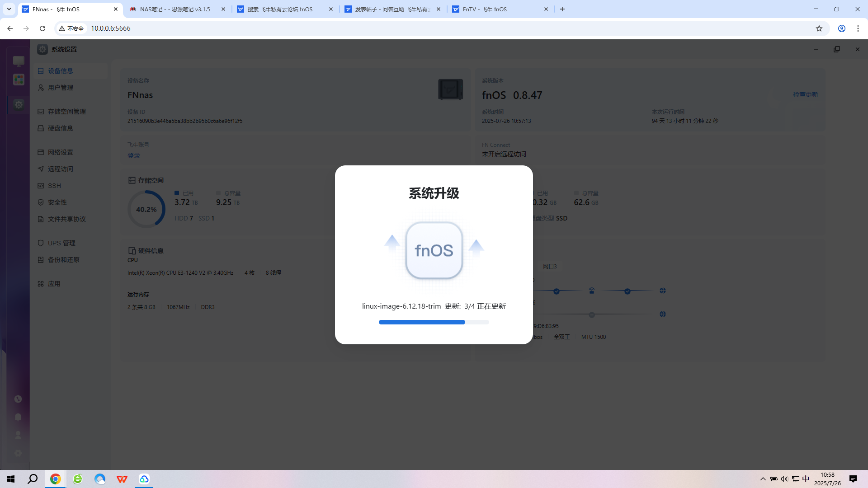Click the 硬件信息 section header

(146, 251)
